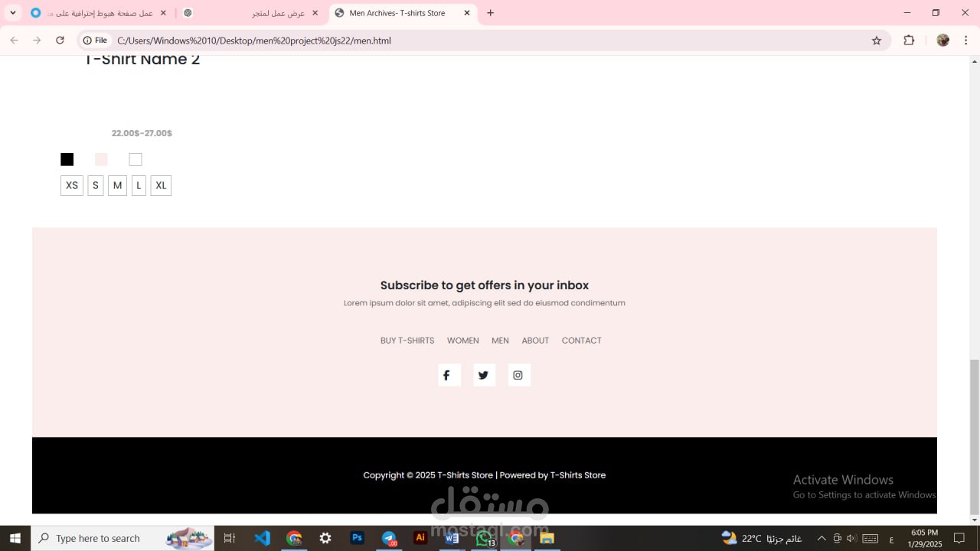Open MEN footer link

[500, 341]
